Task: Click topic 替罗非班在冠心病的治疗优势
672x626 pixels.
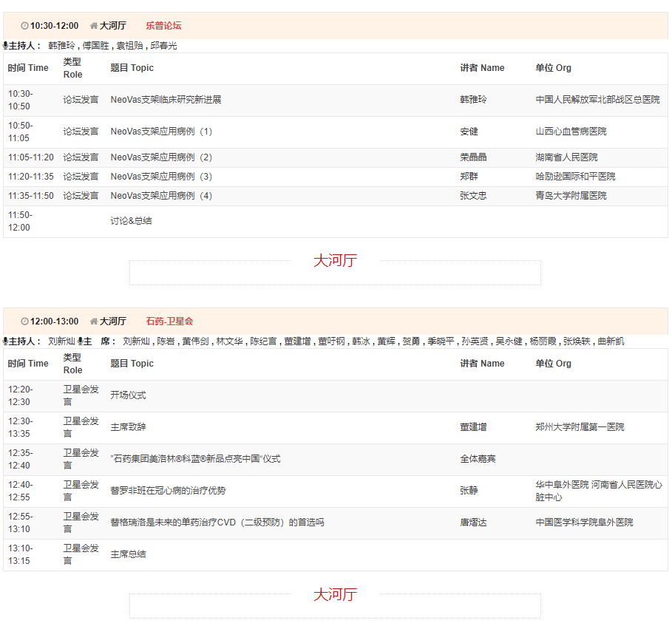Action: tap(168, 491)
